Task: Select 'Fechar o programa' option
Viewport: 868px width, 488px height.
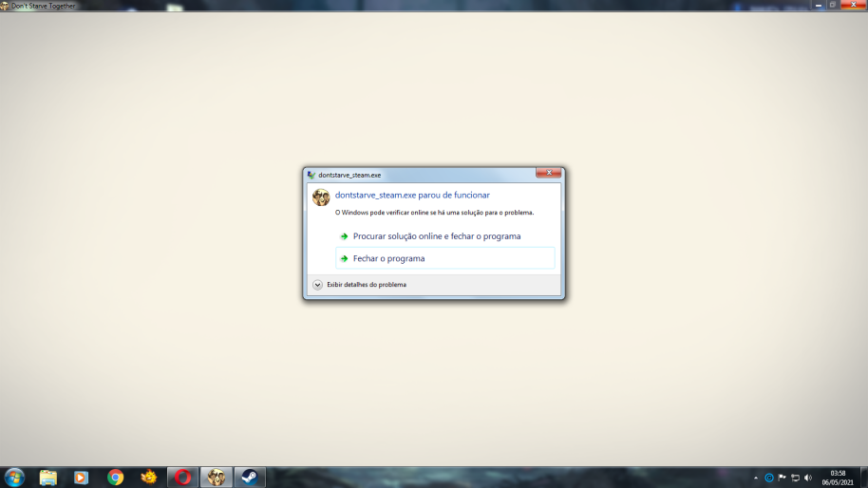Action: coord(445,258)
